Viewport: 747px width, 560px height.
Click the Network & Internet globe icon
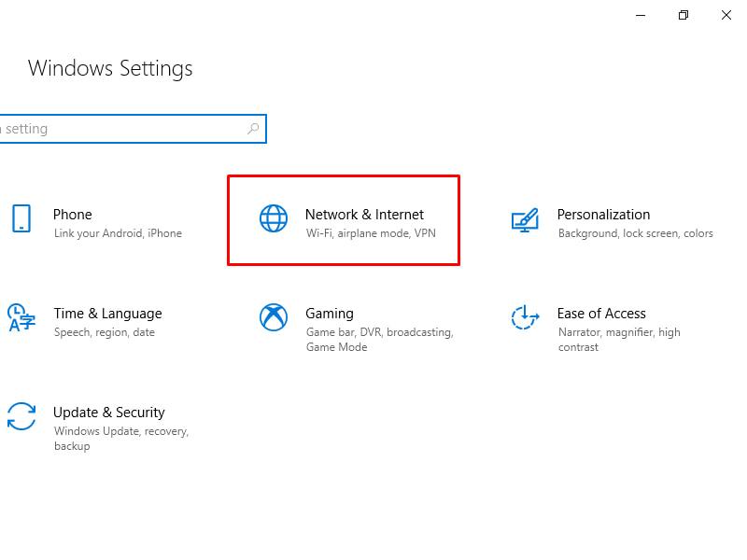(274, 218)
